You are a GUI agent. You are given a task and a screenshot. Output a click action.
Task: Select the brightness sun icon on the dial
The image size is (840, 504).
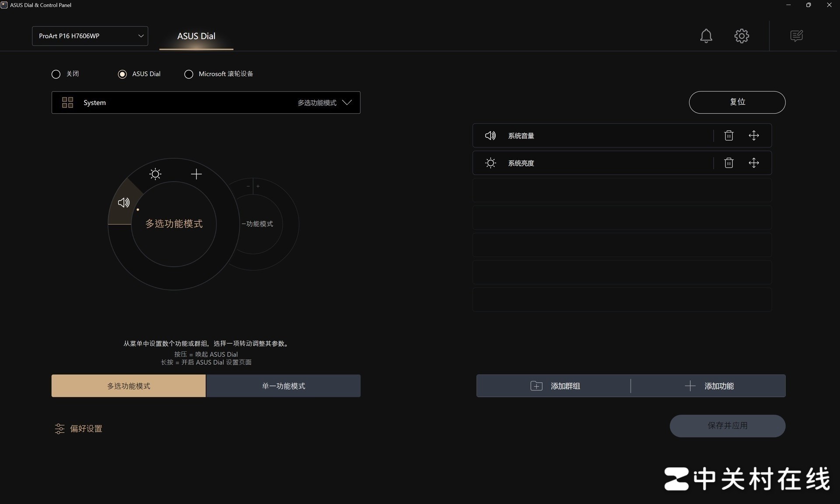pyautogui.click(x=155, y=174)
